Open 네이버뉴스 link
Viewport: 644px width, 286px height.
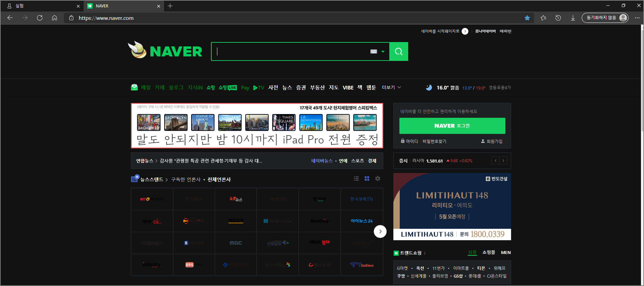[x=322, y=161]
